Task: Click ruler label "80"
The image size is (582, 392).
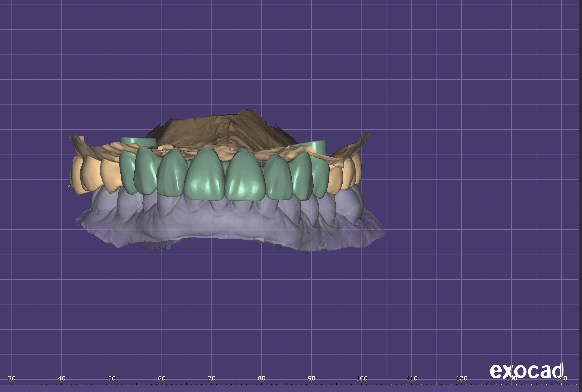Action: tap(262, 378)
